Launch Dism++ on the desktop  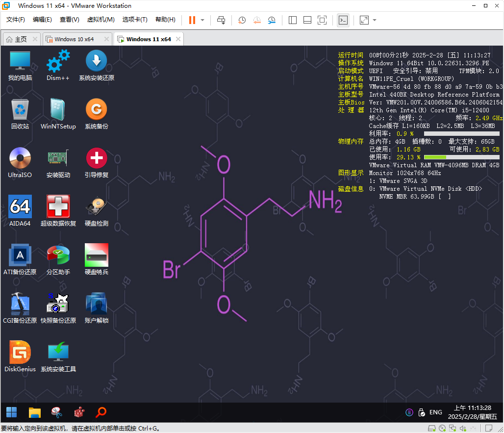(58, 64)
